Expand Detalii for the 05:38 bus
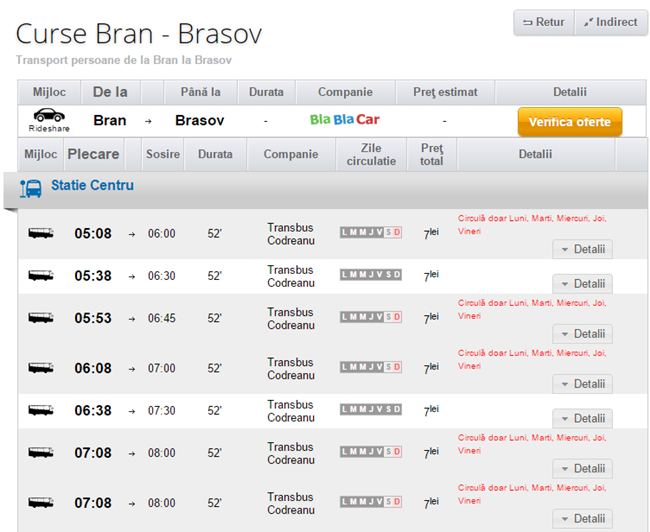This screenshot has height=532, width=650. pyautogui.click(x=582, y=284)
